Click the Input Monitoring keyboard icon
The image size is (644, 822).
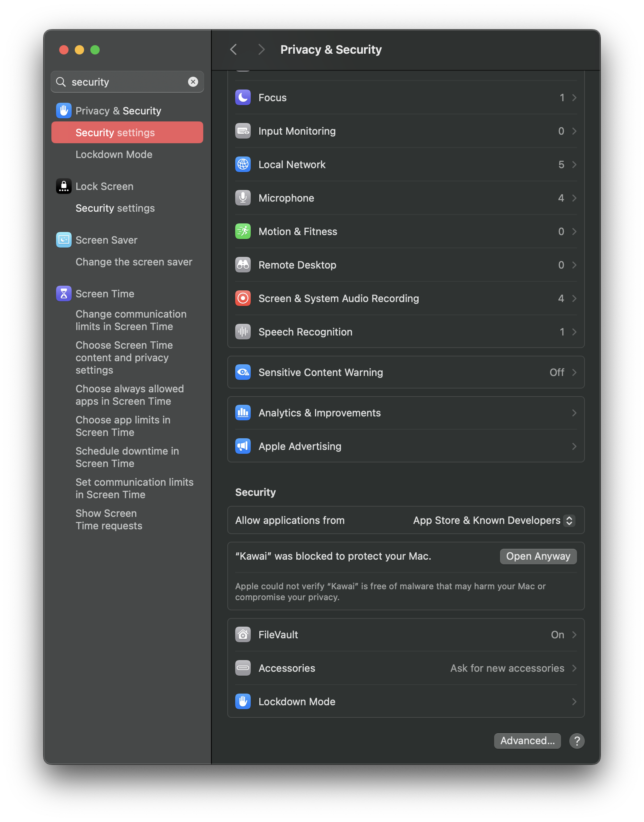[243, 131]
